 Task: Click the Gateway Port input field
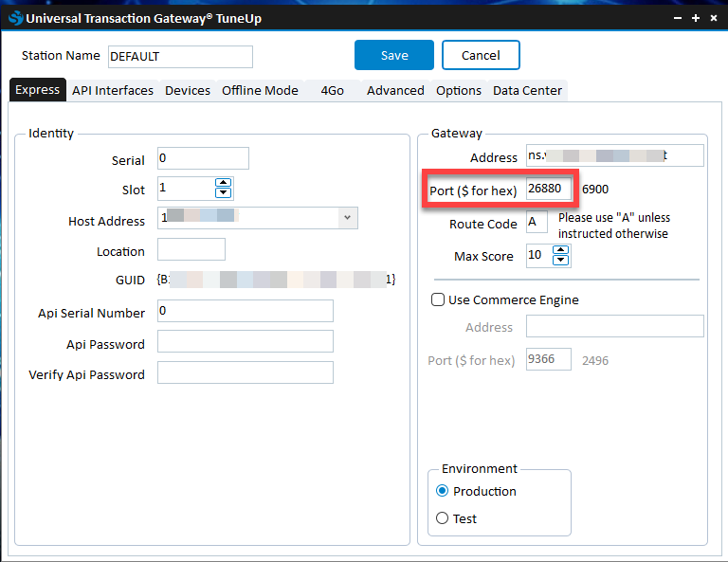[x=550, y=189]
